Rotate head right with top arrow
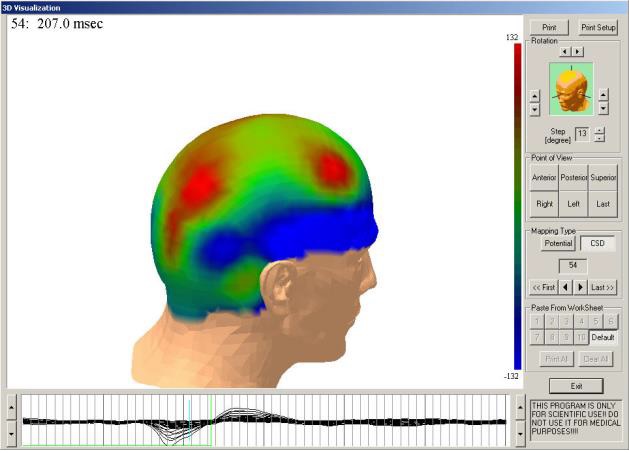This screenshot has width=629, height=453. click(577, 51)
